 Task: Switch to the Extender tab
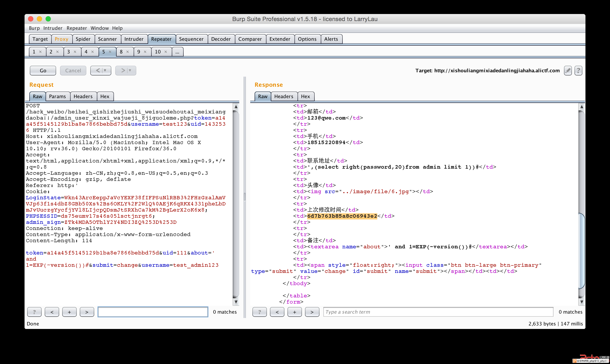pyautogui.click(x=280, y=39)
